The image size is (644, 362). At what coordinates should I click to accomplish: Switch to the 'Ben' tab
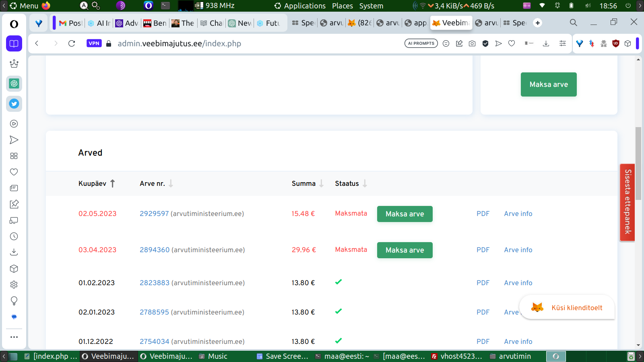click(x=155, y=23)
